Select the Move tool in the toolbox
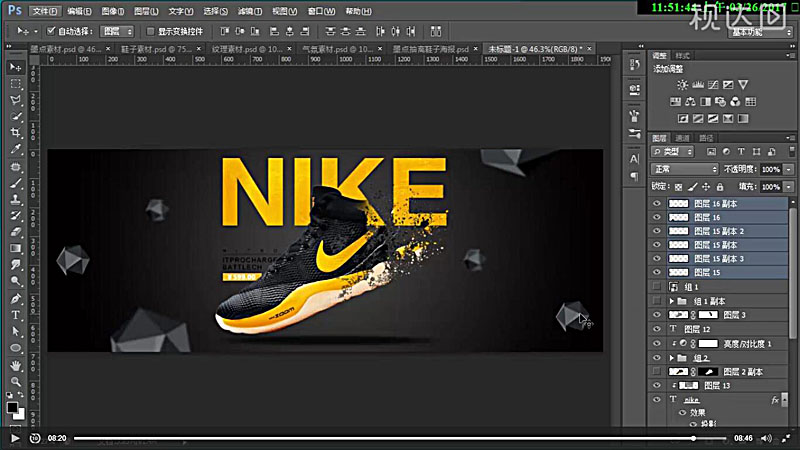800x450 pixels. [16, 67]
